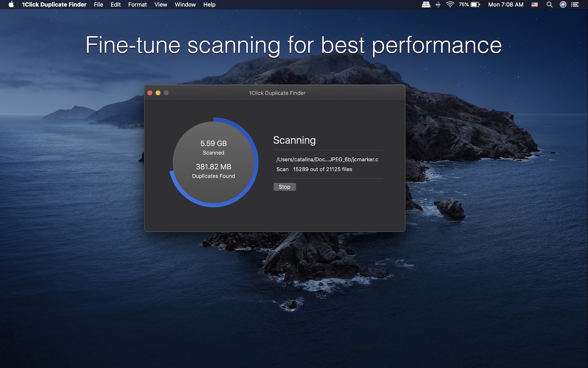
Task: Click the drive stack menu bar icon
Action: (426, 4)
